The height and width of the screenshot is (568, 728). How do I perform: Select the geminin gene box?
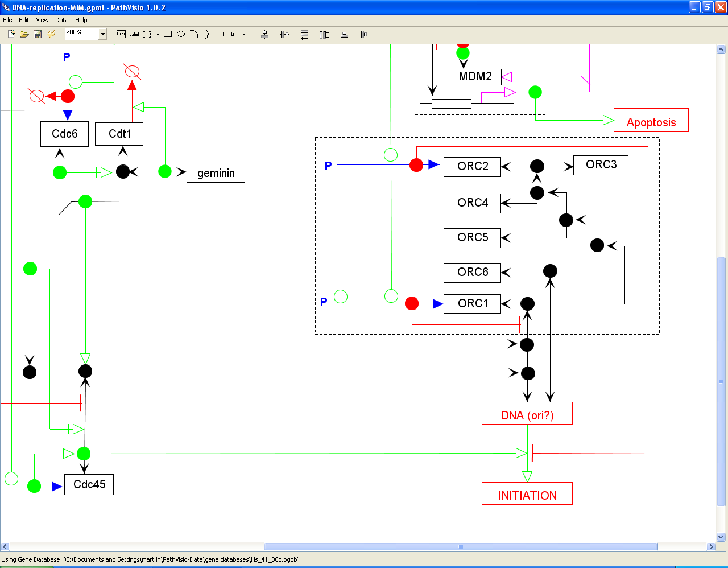pos(216,172)
